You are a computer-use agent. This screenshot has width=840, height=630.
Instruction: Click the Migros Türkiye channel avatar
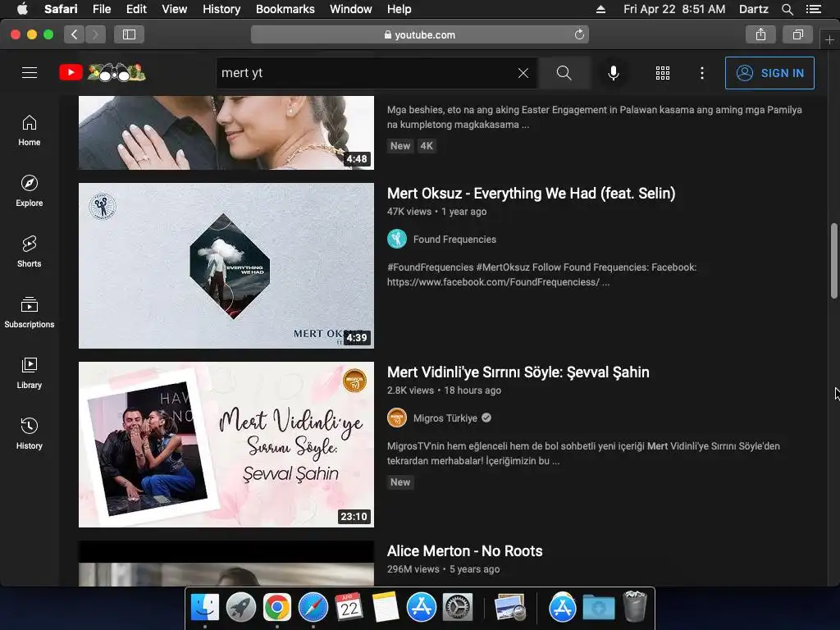(397, 418)
